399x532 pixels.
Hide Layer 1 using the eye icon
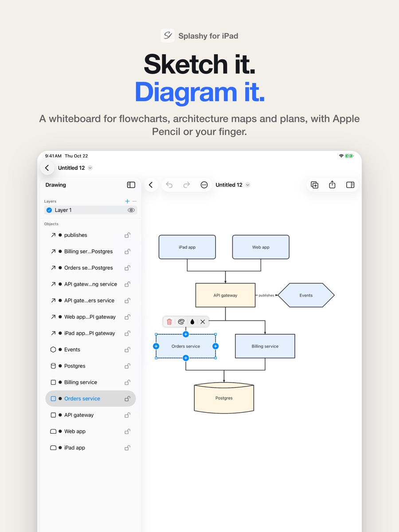[131, 210]
